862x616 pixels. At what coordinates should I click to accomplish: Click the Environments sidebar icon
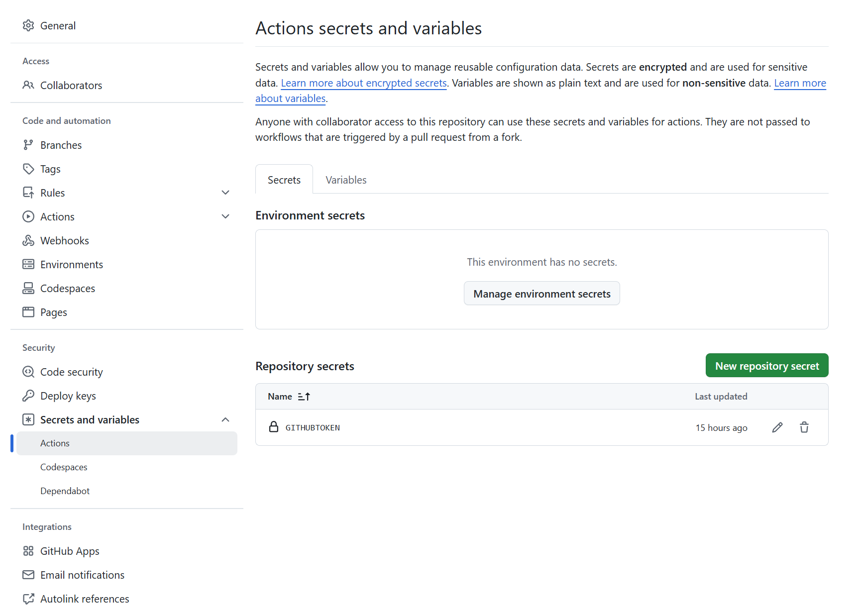(29, 264)
